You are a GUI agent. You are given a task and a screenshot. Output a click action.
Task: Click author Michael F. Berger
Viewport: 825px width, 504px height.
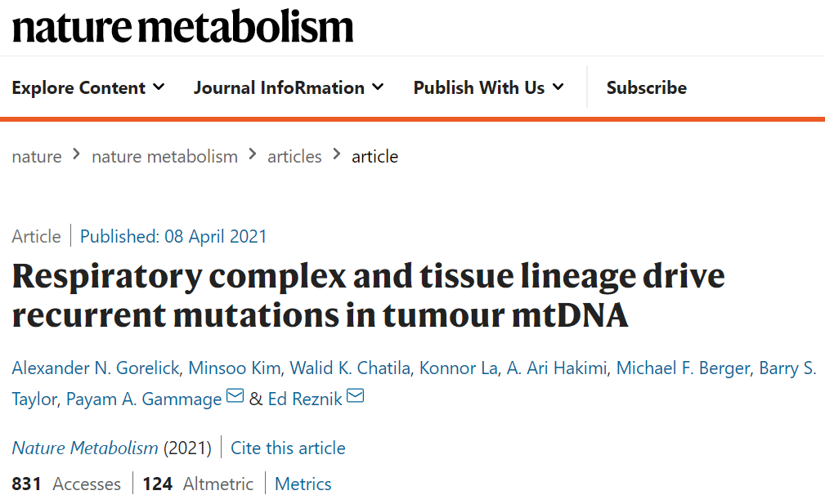pyautogui.click(x=683, y=368)
